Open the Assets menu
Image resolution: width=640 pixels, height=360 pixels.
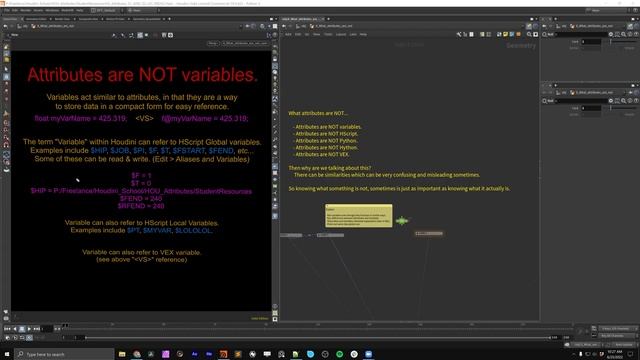point(38,10)
